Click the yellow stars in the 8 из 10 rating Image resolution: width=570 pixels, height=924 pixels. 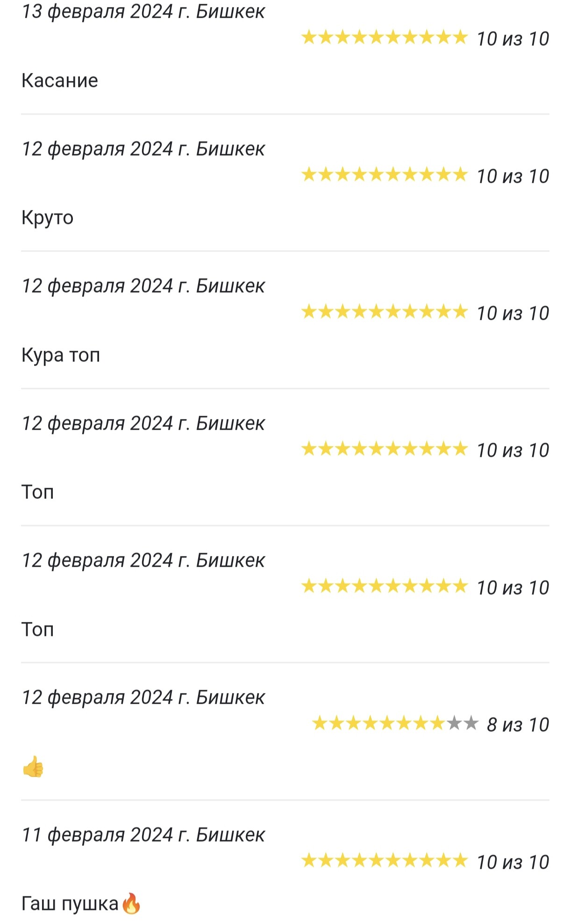(378, 723)
